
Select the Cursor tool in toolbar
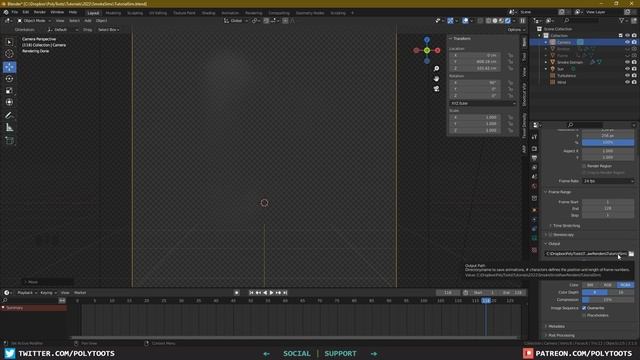9,53
